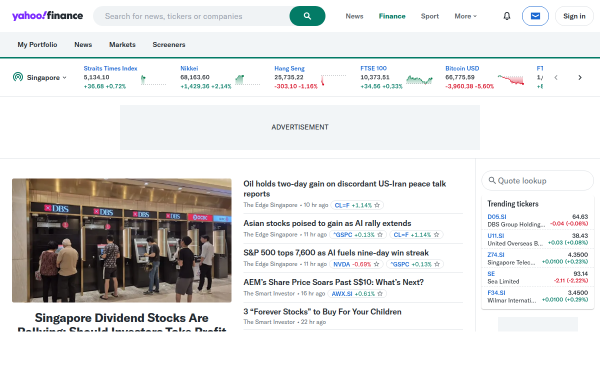600x375 pixels.
Task: Open the Screeners tab
Action: (169, 44)
